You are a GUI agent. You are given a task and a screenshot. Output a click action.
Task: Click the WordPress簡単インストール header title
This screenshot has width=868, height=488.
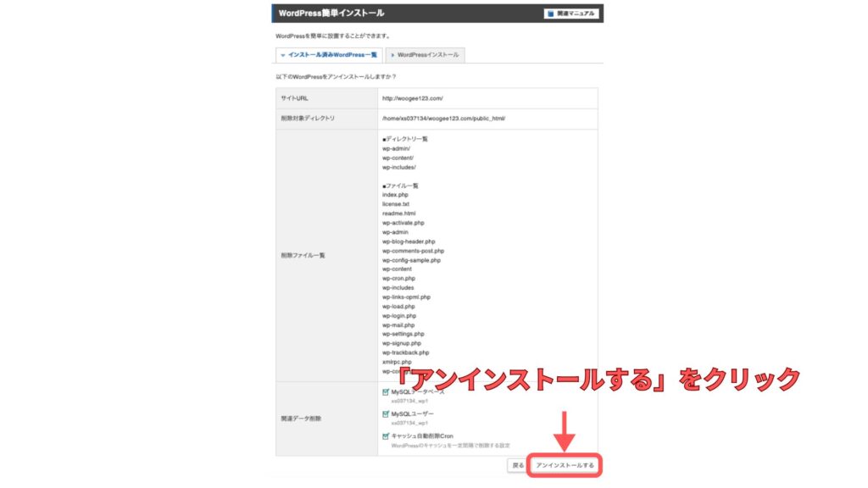click(x=331, y=14)
